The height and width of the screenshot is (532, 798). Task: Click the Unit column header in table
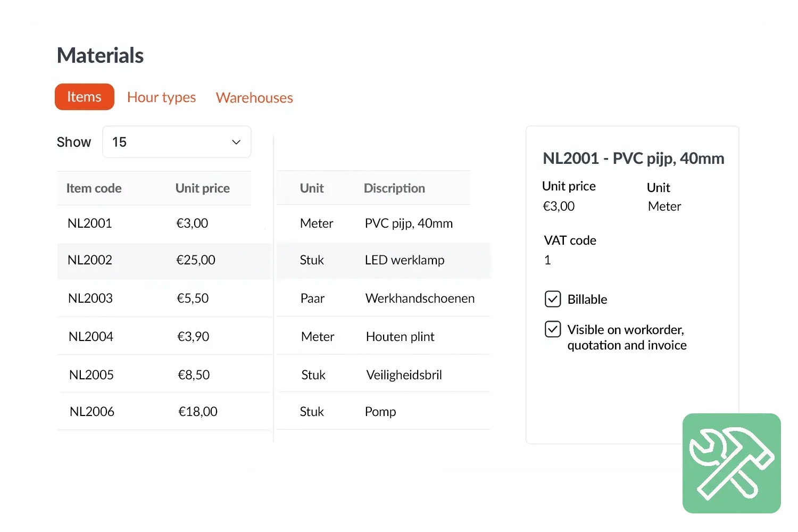tap(311, 188)
